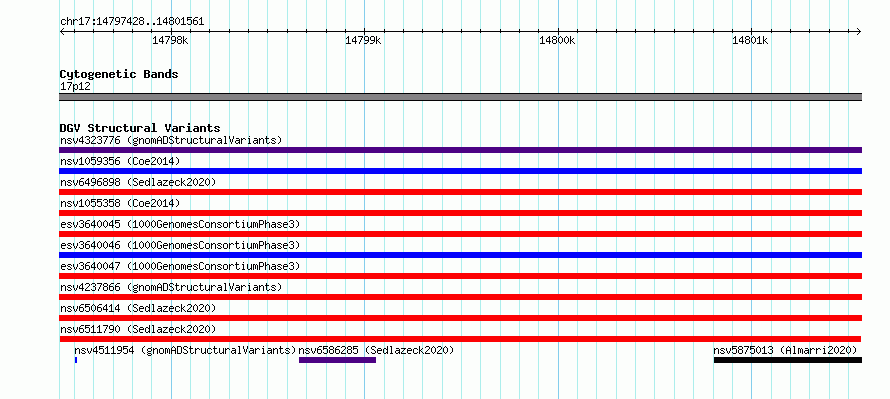The width and height of the screenshot is (890, 399).
Task: Click the DGV Structural Variants track title
Action: pyautogui.click(x=140, y=128)
